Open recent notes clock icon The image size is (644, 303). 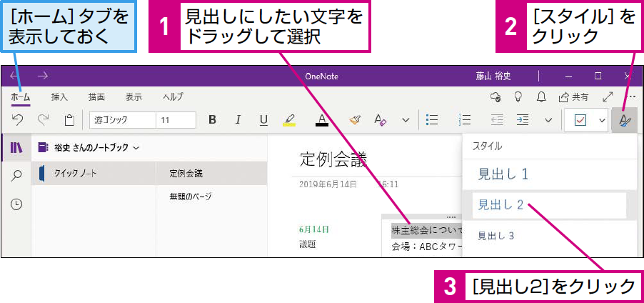pos(16,204)
